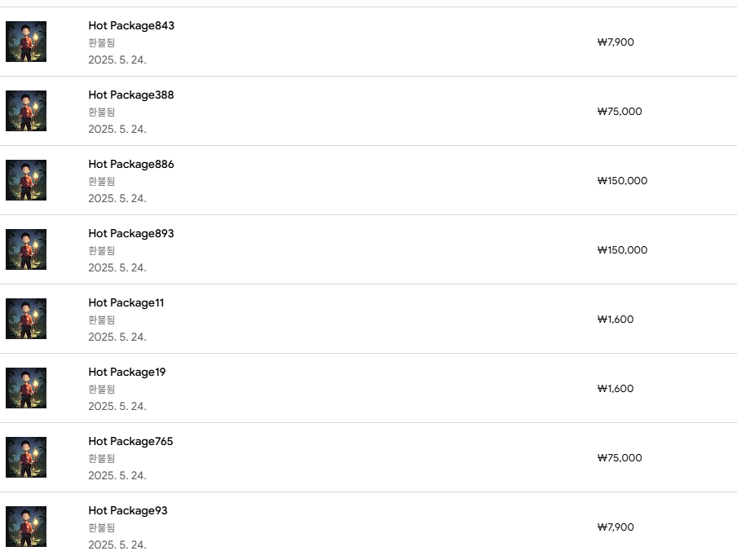
Task: Click the Hot Package843 game thumbnail
Action: [x=26, y=42]
